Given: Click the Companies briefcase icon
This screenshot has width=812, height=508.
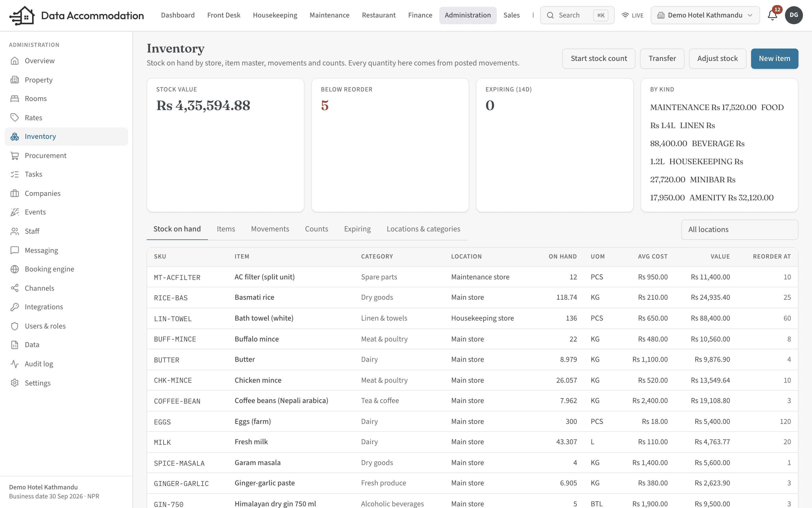Looking at the screenshot, I should click(x=14, y=194).
